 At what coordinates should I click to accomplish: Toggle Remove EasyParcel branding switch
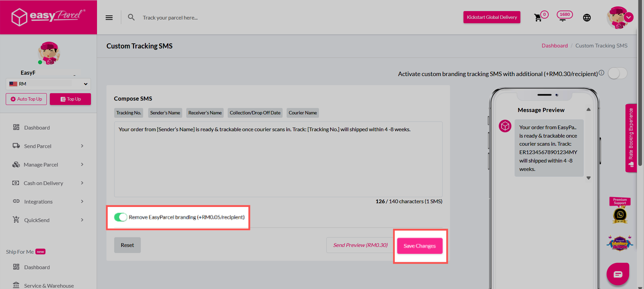point(121,217)
